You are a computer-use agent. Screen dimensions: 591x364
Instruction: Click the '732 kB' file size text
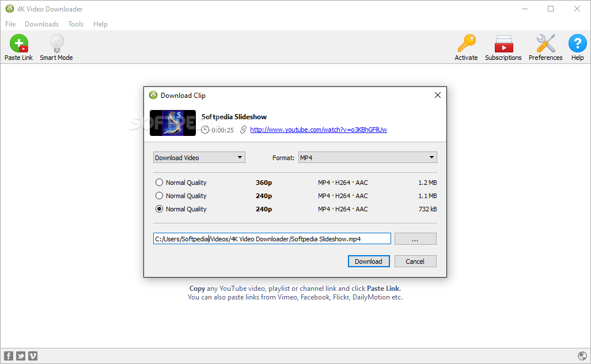[428, 208]
